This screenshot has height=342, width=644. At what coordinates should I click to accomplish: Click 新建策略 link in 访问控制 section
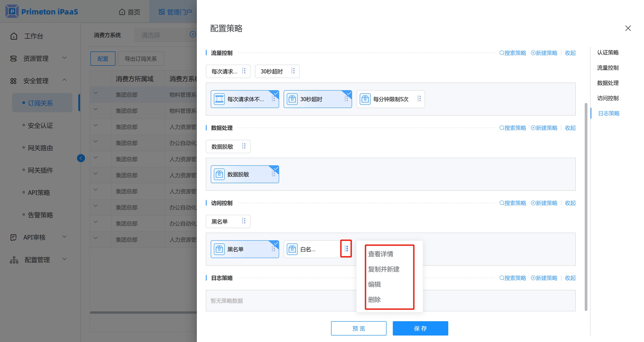click(544, 203)
